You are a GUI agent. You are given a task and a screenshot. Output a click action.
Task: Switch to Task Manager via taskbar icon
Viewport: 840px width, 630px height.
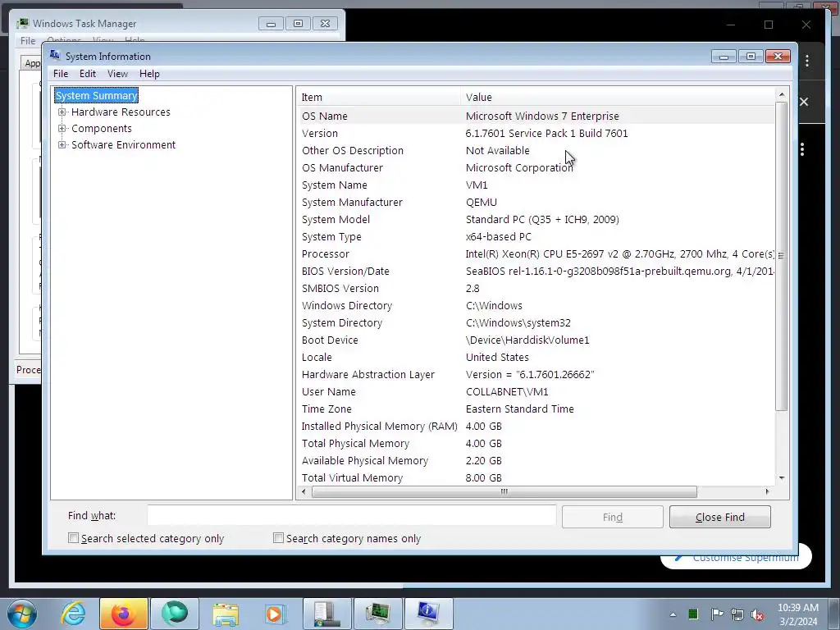click(378, 614)
